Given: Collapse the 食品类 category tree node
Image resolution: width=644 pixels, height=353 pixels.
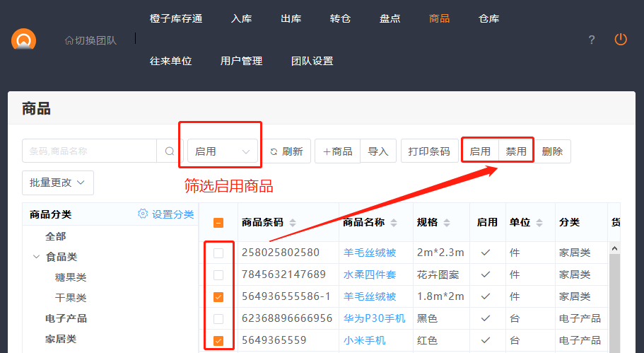Looking at the screenshot, I should 36,257.
